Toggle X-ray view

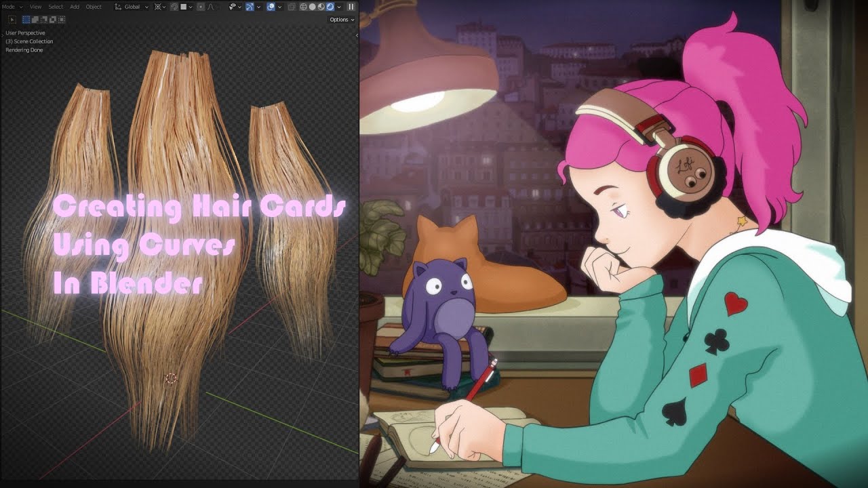[x=291, y=7]
